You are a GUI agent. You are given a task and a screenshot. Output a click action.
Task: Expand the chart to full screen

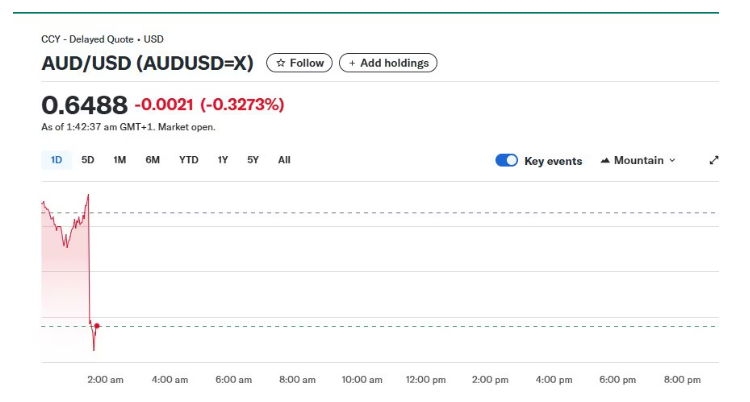(x=714, y=160)
